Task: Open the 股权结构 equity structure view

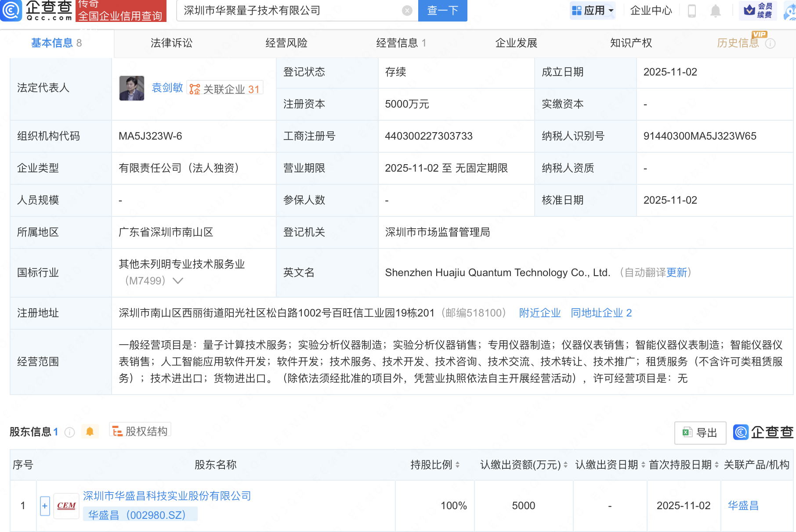Action: coord(140,431)
